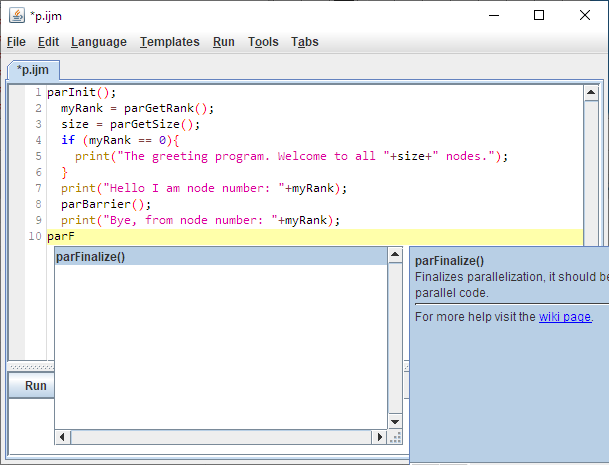The height and width of the screenshot is (465, 609).
Task: Expand the Templates menu
Action: pos(169,42)
